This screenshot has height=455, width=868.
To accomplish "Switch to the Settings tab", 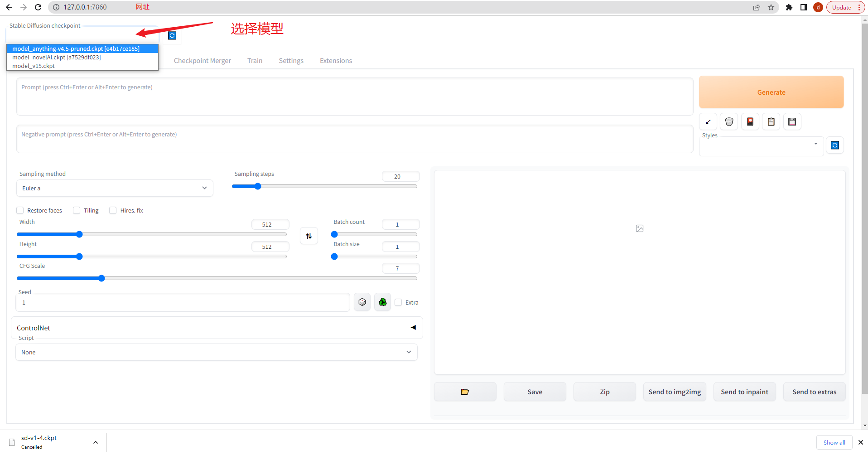I will coord(291,61).
